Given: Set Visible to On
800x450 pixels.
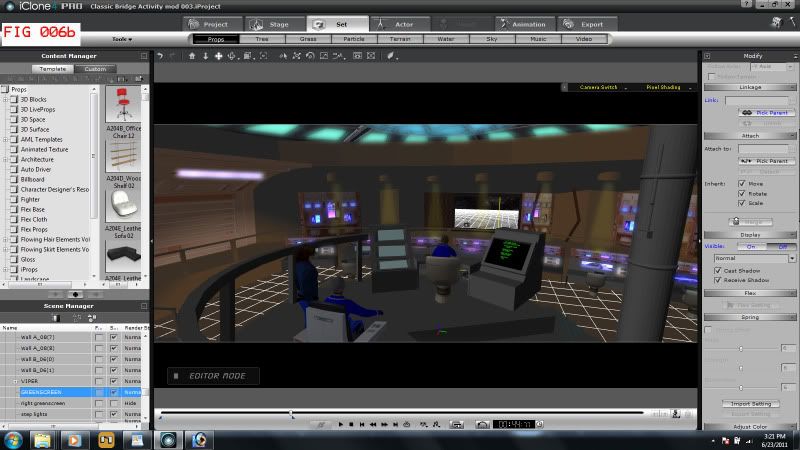Looking at the screenshot, I should 751,246.
